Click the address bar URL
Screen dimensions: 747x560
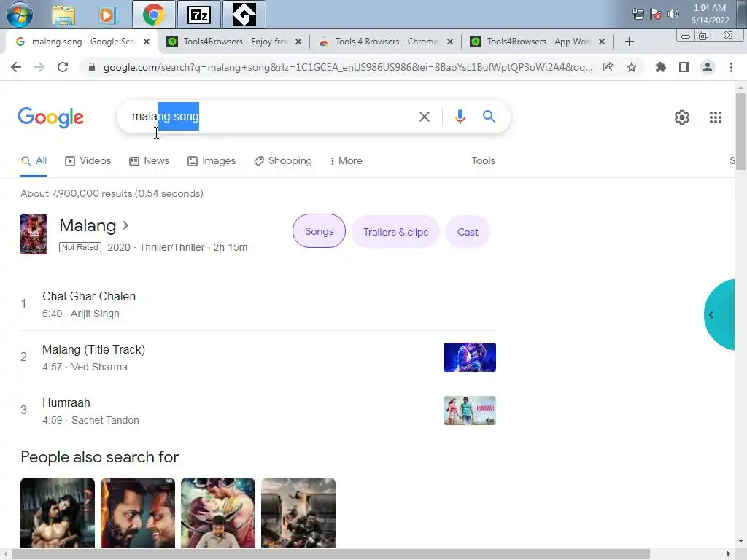(348, 67)
